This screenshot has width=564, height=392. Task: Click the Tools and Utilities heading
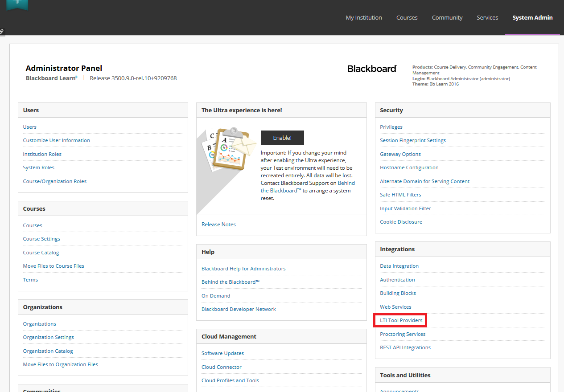405,376
